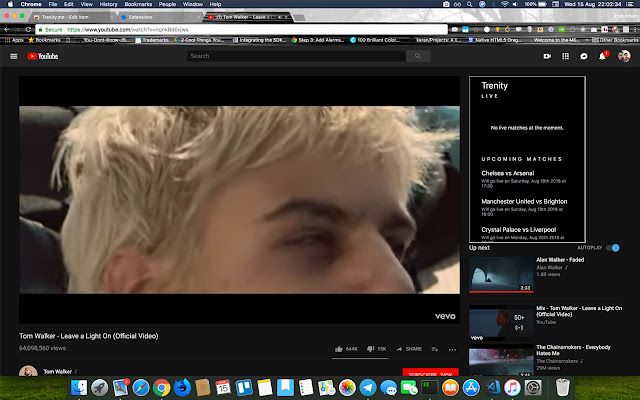640x400 pixels.
Task: Click the Tom Walker channel name
Action: pos(56,372)
